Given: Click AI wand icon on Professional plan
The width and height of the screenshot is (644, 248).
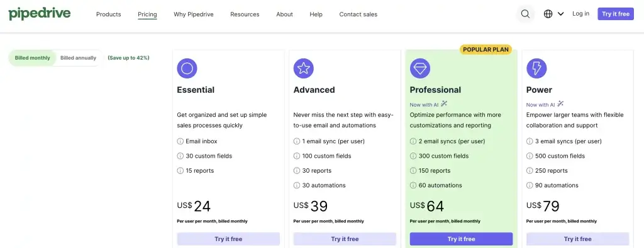Looking at the screenshot, I should point(444,104).
